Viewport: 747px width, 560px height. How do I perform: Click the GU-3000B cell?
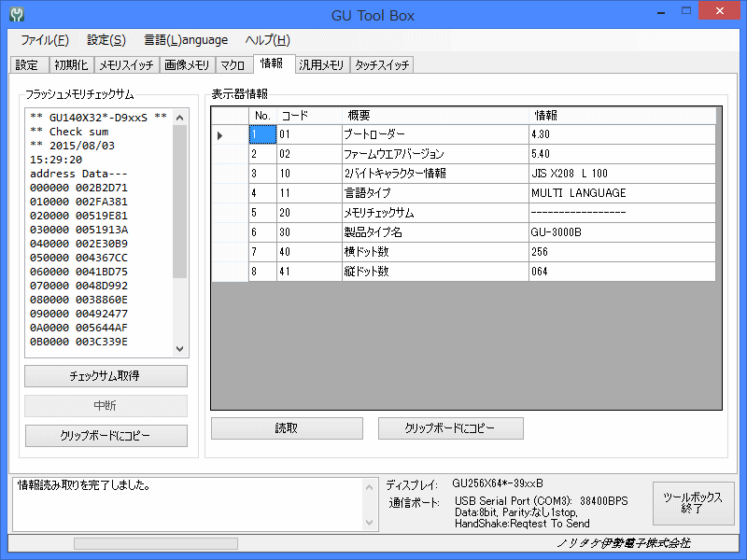(x=622, y=232)
